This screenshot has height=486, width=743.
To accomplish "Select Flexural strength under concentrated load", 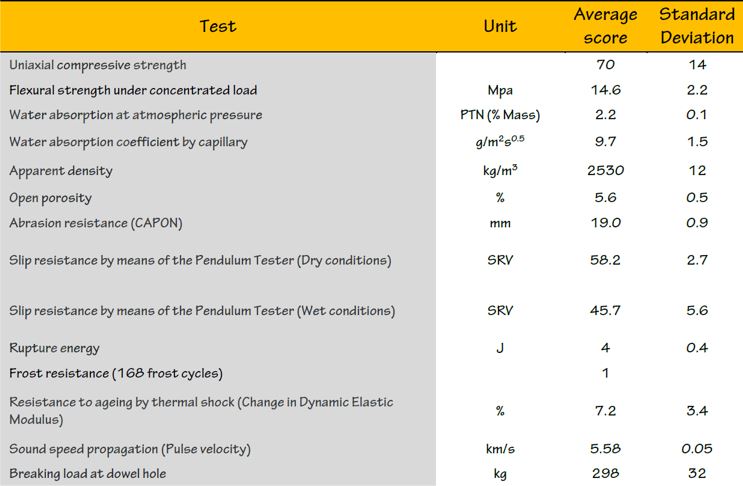I will click(133, 90).
